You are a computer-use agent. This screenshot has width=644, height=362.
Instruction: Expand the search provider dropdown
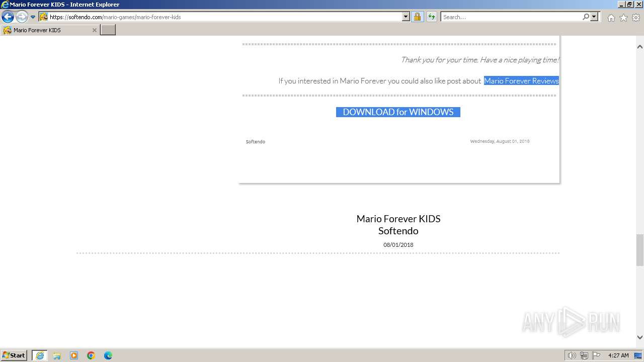[594, 17]
